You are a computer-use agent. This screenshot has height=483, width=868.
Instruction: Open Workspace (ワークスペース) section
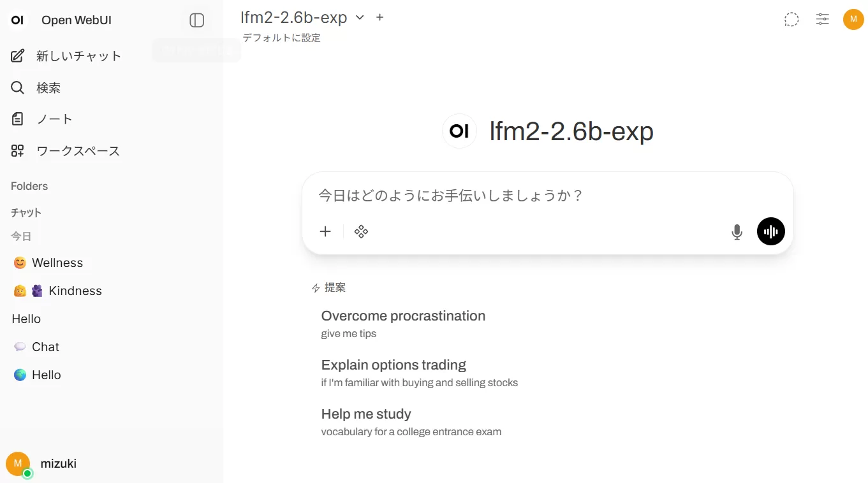pos(78,151)
